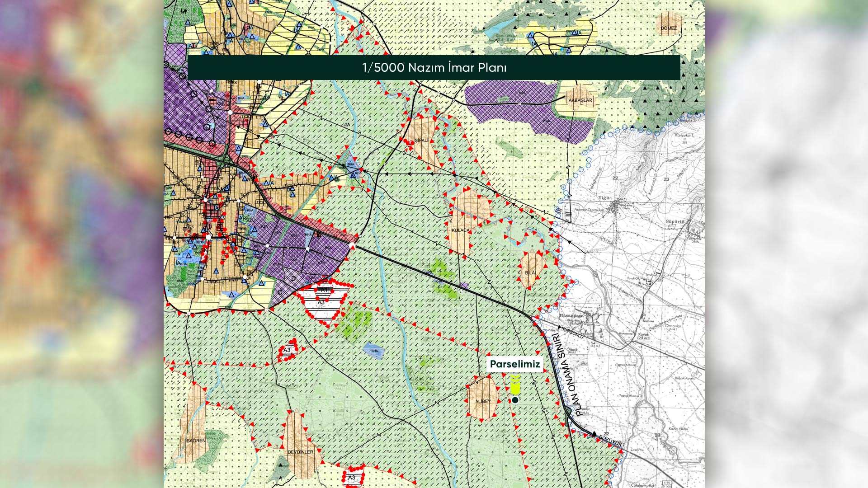This screenshot has height=488, width=868.
Task: Click the yellow parcel marker below Parselimiz
Action: click(515, 385)
